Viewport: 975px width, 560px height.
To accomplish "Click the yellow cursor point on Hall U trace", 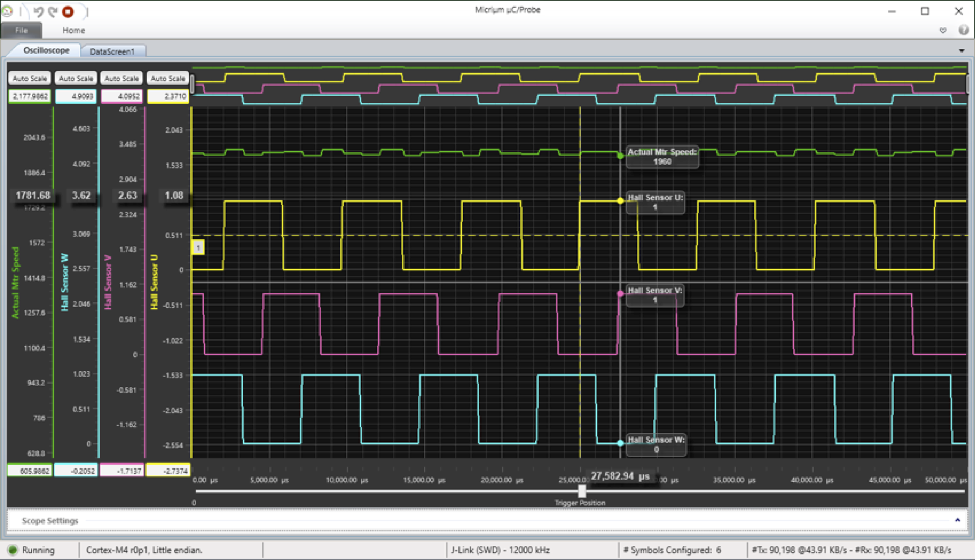I will [x=620, y=201].
